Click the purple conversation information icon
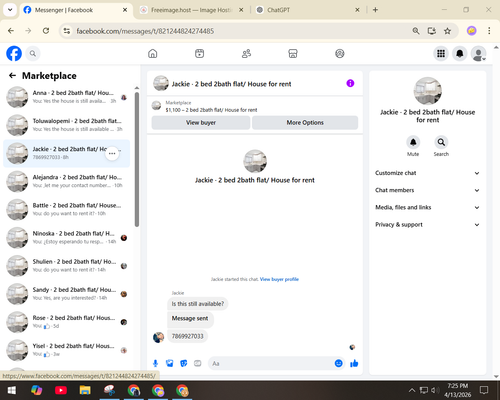 pos(350,83)
